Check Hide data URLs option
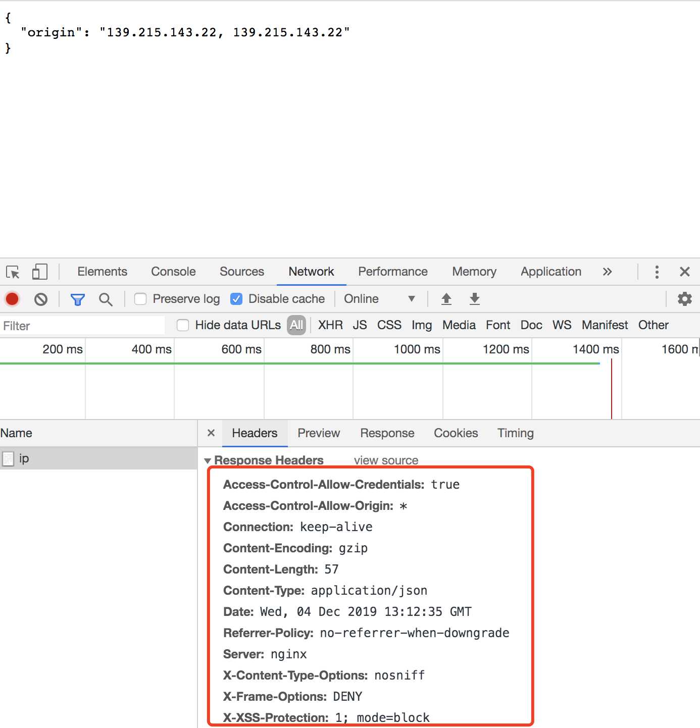Image resolution: width=700 pixels, height=728 pixels. click(183, 325)
